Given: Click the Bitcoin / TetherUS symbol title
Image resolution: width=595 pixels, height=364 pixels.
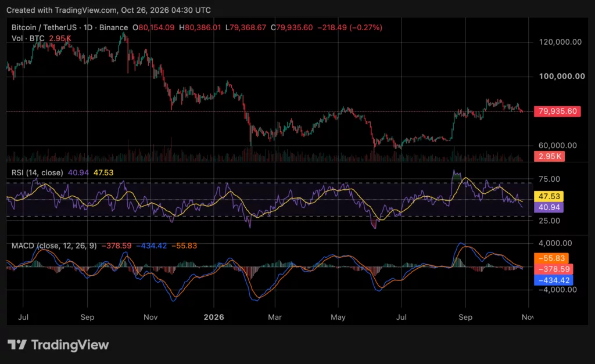Looking at the screenshot, I should [x=43, y=27].
